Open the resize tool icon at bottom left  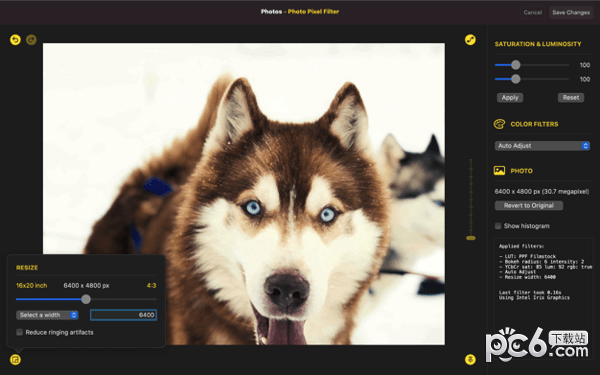tap(15, 359)
